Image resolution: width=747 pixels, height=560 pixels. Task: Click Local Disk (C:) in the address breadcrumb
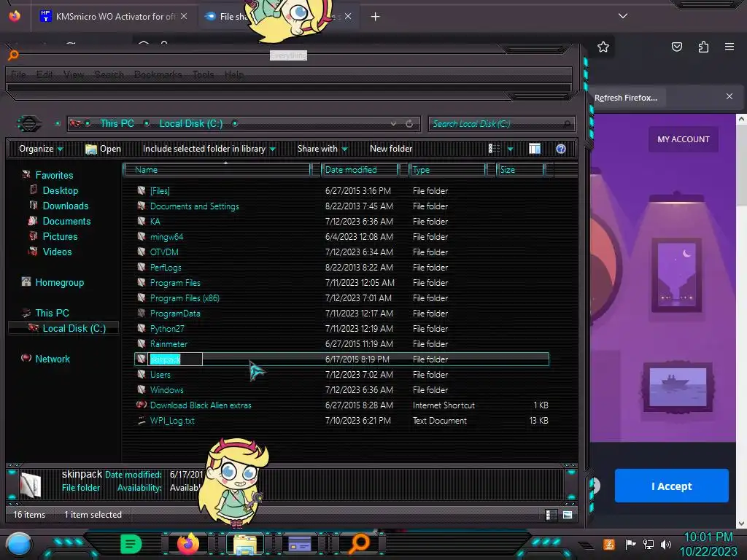[x=190, y=123]
